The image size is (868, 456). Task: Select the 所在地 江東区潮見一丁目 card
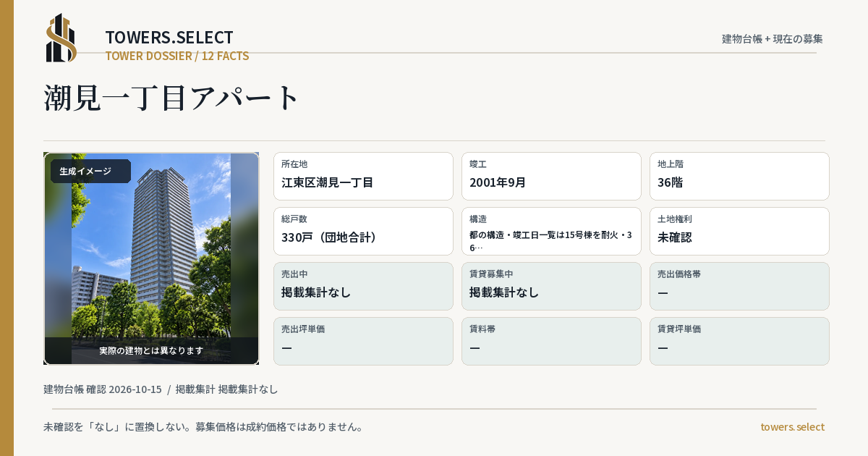click(363, 176)
